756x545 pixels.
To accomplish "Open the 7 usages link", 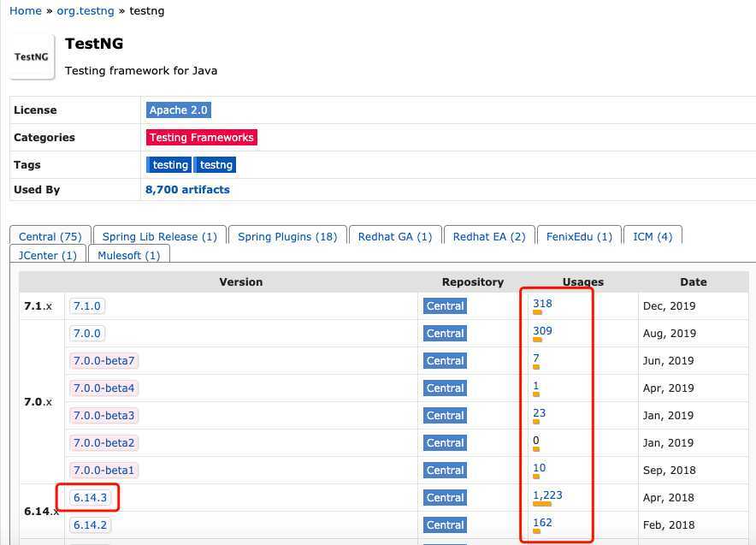I will (536, 358).
